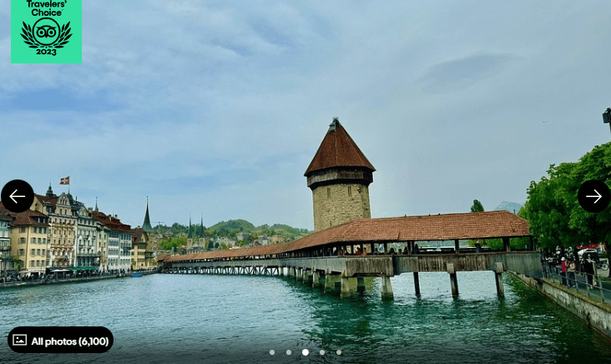611x364 pixels.
Task: Click the highlighted third carousel dot
Action: click(x=305, y=352)
